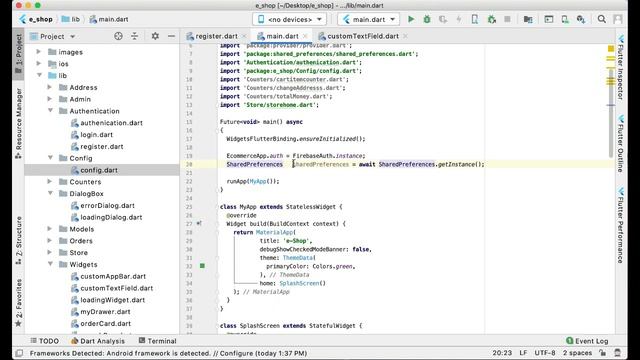The image size is (640, 360).
Task: Open the SDK Manager icon
Action: tap(581, 19)
